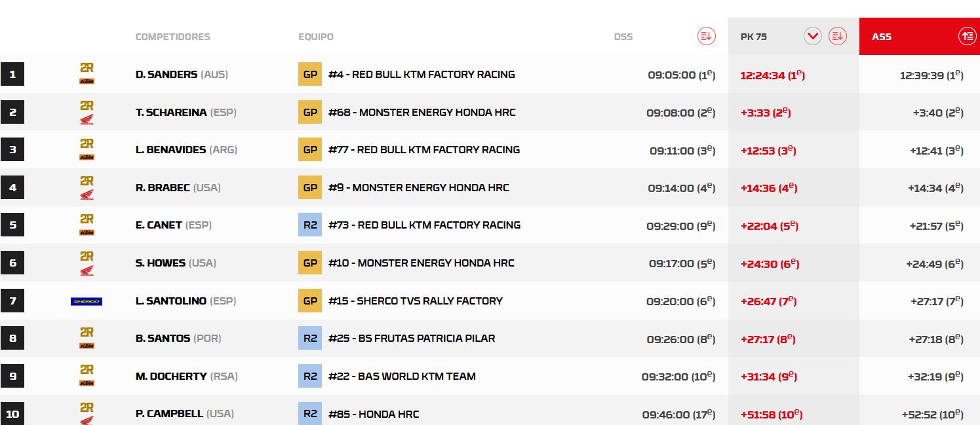The image size is (980, 425).
Task: Click the Sherco logo for L. Santolino
Action: click(87, 301)
